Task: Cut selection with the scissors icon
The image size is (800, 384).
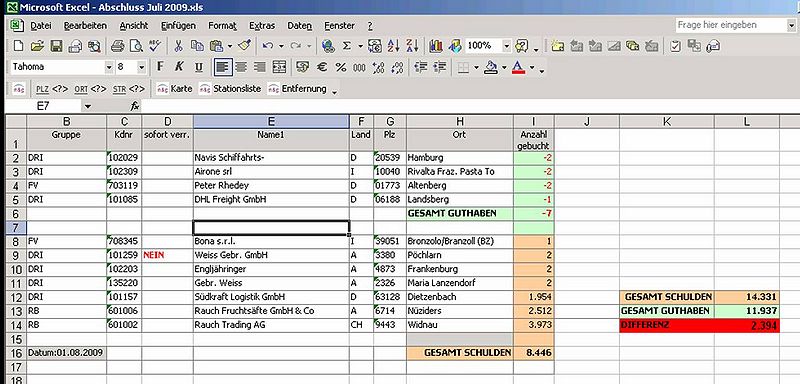Action: tap(178, 46)
